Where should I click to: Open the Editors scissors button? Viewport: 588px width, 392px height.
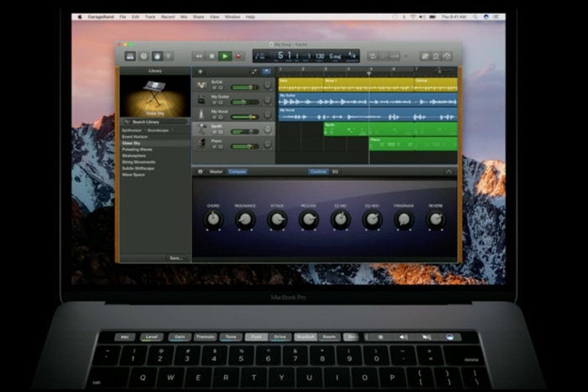[169, 56]
